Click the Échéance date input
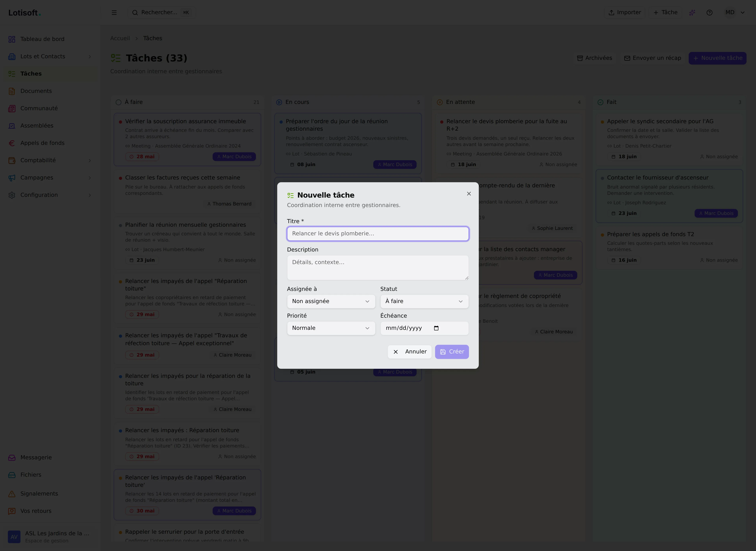The height and width of the screenshot is (551, 756). coord(424,328)
